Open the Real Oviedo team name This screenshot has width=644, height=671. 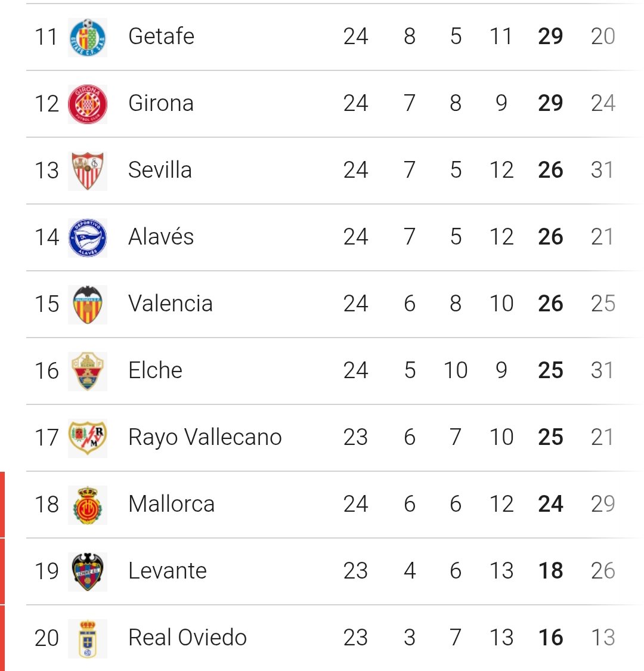(x=187, y=638)
